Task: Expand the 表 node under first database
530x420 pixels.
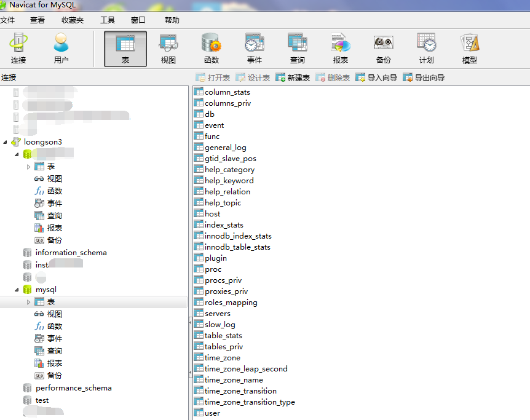Action: pos(28,167)
